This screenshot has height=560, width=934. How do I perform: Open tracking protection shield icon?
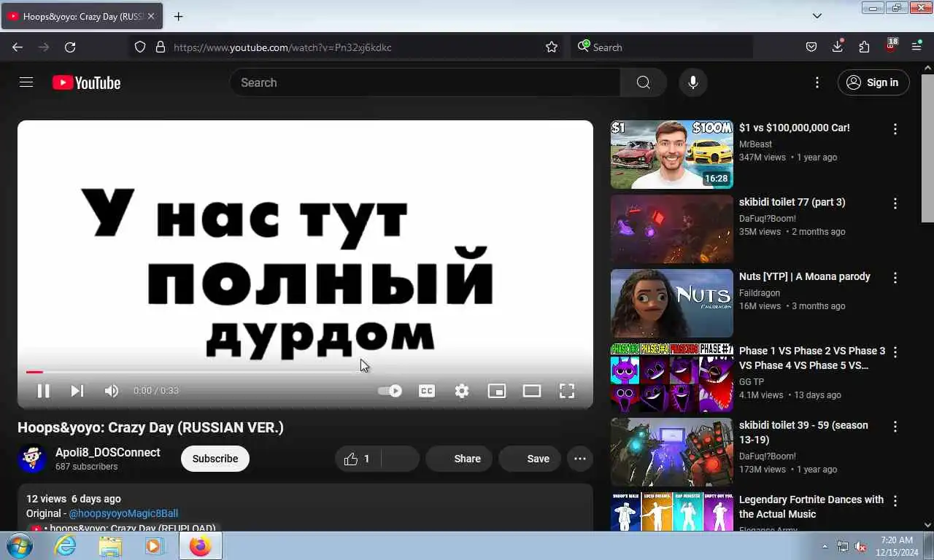tap(140, 47)
